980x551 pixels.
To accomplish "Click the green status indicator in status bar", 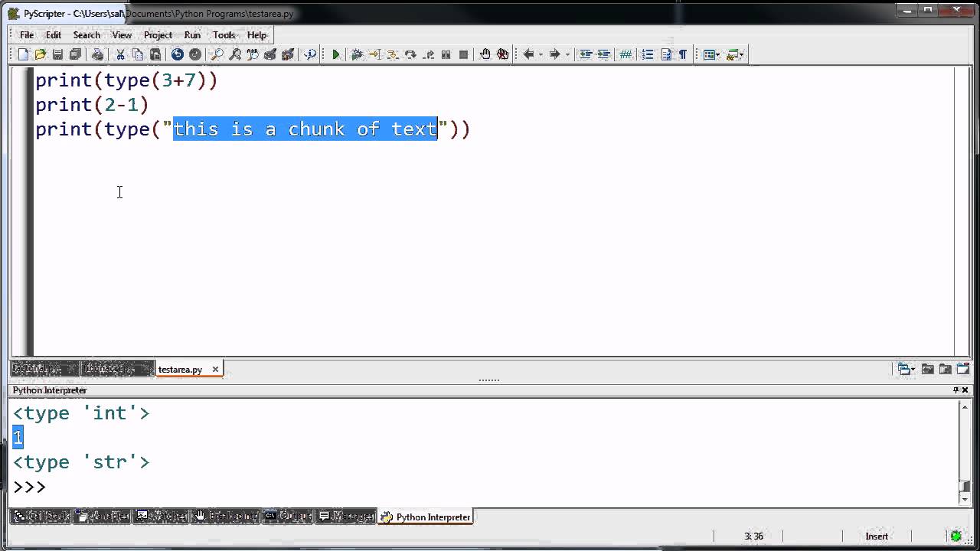I will click(955, 536).
